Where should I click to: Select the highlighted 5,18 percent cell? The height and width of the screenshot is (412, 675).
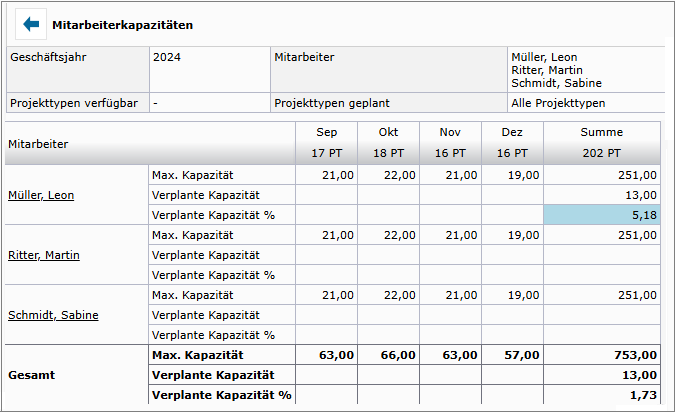coord(602,215)
